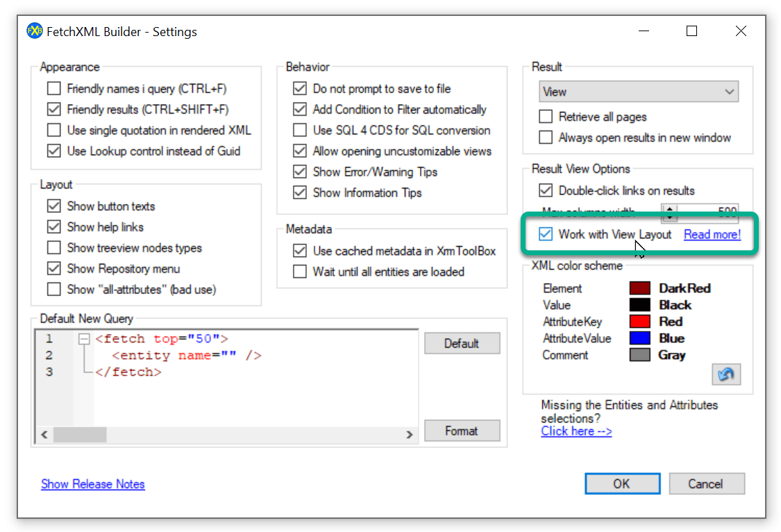Enable 'Retrieve all pages'
This screenshot has height=532, width=781.
[545, 117]
